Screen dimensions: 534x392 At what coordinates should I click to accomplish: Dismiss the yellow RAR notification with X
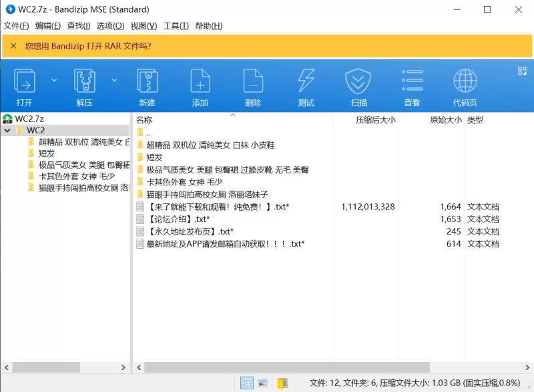[13, 45]
